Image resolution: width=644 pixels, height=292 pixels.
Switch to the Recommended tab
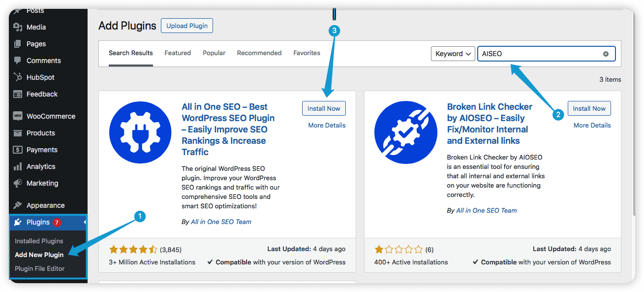click(259, 53)
